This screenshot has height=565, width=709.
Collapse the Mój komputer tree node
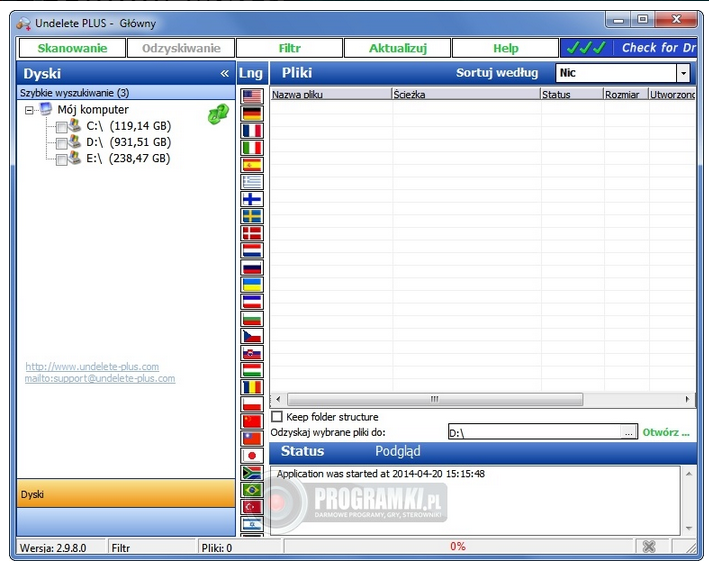(29, 110)
